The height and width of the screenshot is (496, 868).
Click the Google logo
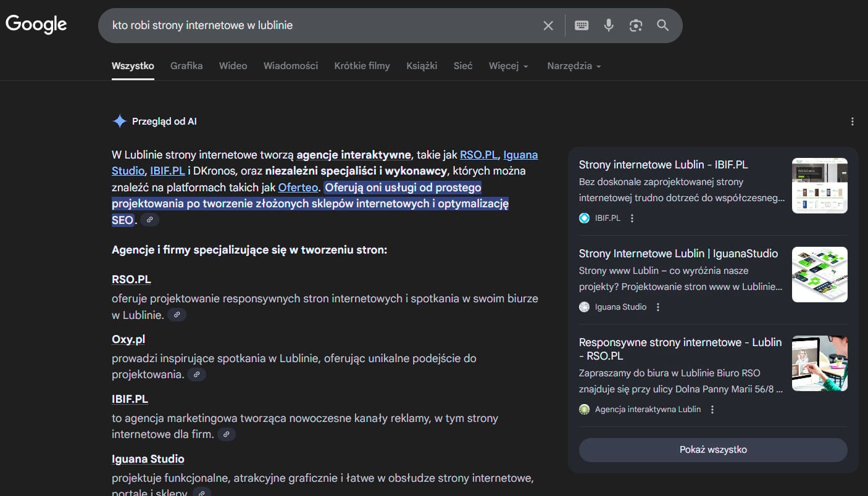click(x=36, y=25)
